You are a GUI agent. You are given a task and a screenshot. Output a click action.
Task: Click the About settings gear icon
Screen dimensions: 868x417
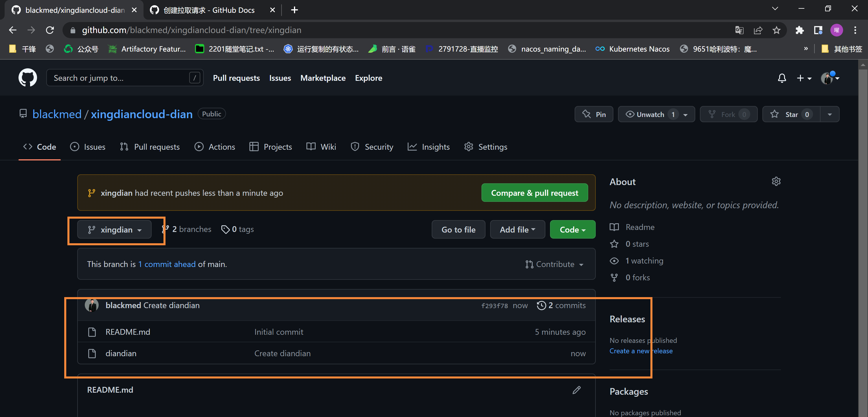pos(776,181)
